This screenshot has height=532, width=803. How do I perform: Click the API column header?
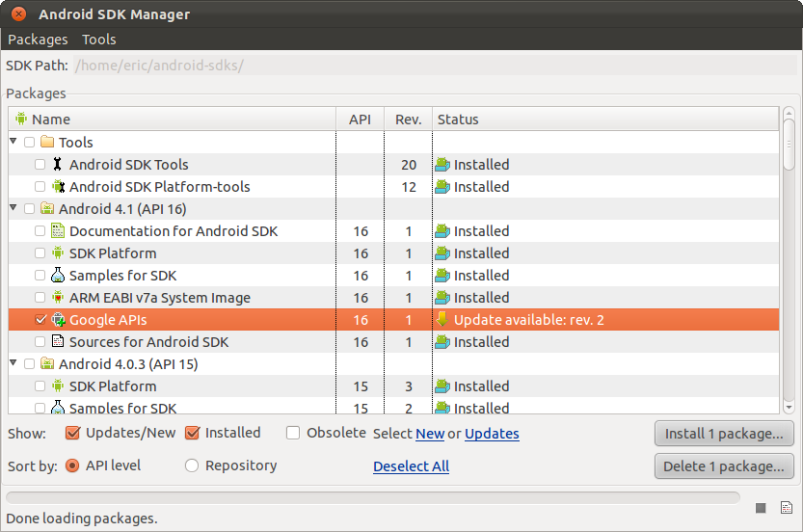360,119
